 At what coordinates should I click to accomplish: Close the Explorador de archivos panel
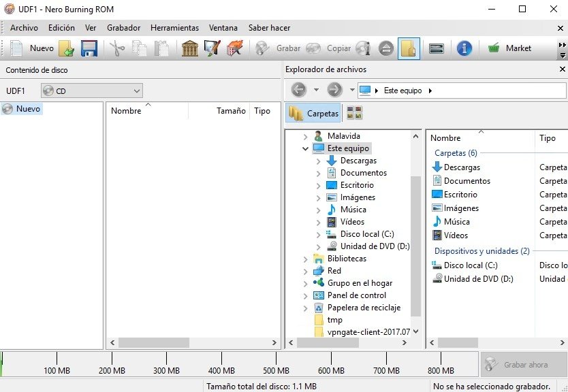tap(562, 69)
